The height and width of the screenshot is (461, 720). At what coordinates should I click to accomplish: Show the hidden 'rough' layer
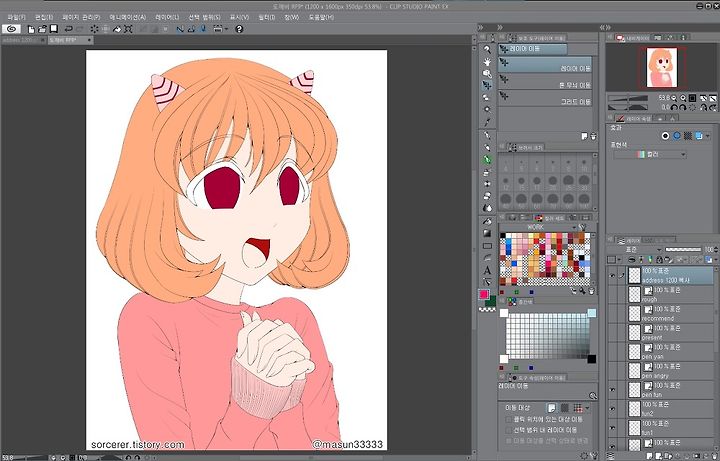tap(612, 294)
